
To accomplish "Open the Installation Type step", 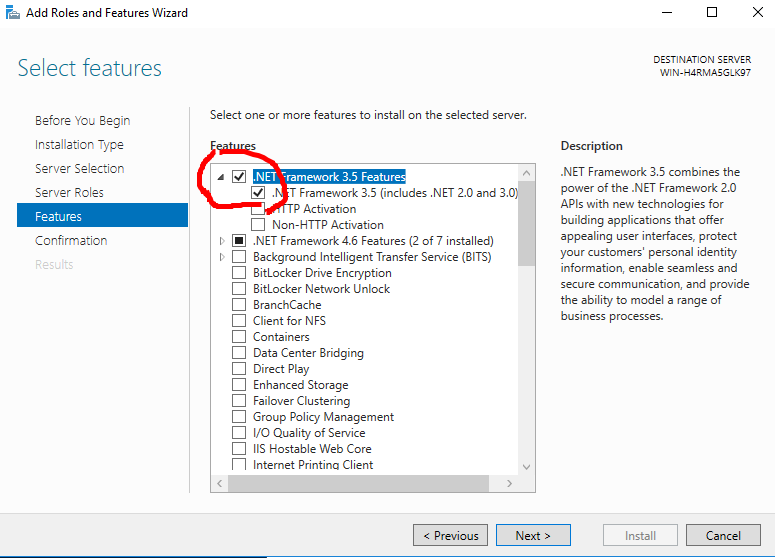I will [79, 145].
